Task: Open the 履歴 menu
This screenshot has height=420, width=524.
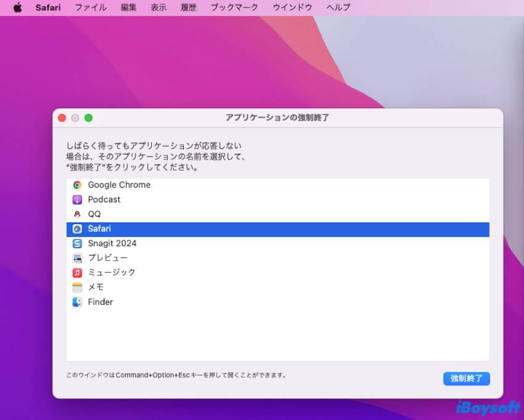Action: tap(188, 7)
